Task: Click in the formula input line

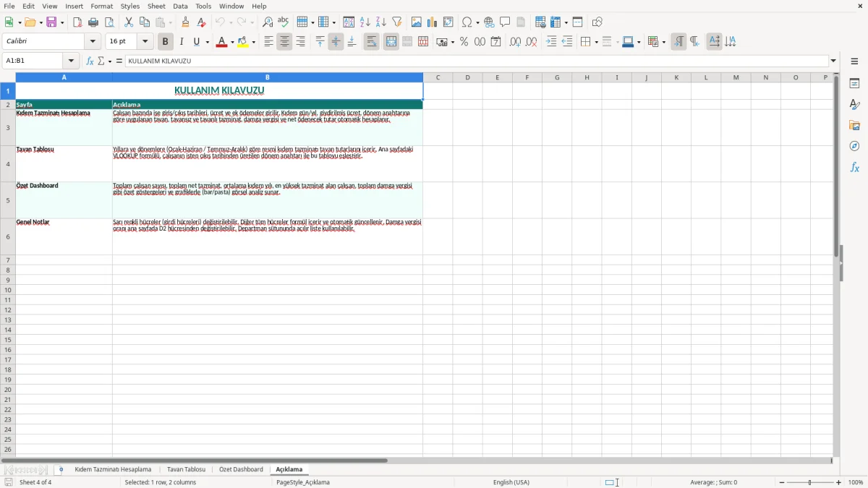Action: (477, 61)
